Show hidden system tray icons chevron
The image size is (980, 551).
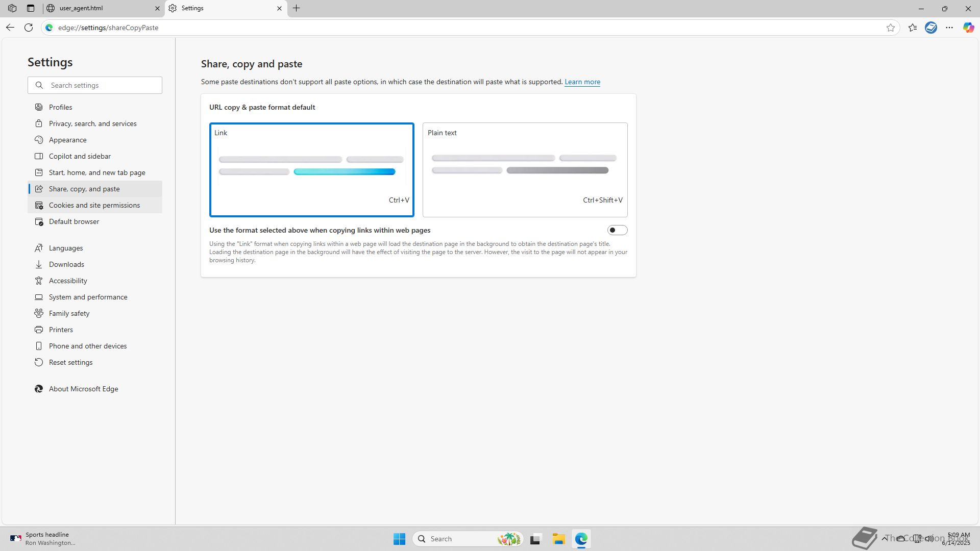pyautogui.click(x=885, y=538)
